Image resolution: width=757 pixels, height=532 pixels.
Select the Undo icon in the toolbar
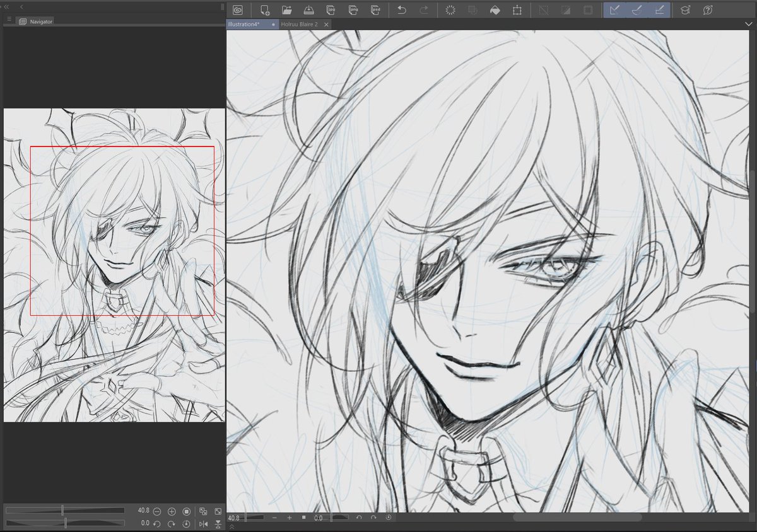point(402,9)
